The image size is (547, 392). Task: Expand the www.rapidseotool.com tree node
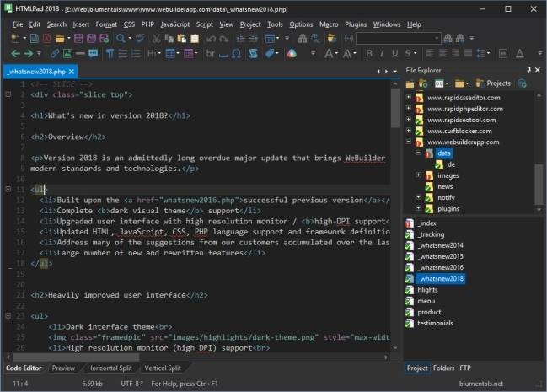409,120
